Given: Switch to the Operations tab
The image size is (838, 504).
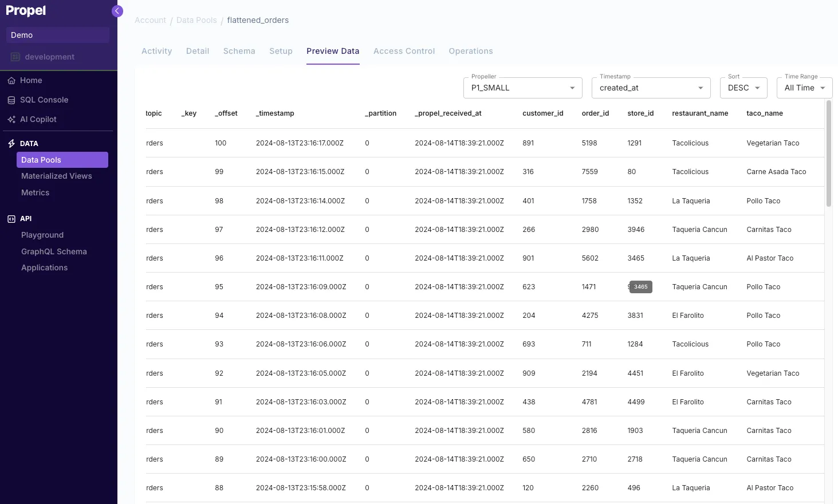Looking at the screenshot, I should (x=471, y=51).
